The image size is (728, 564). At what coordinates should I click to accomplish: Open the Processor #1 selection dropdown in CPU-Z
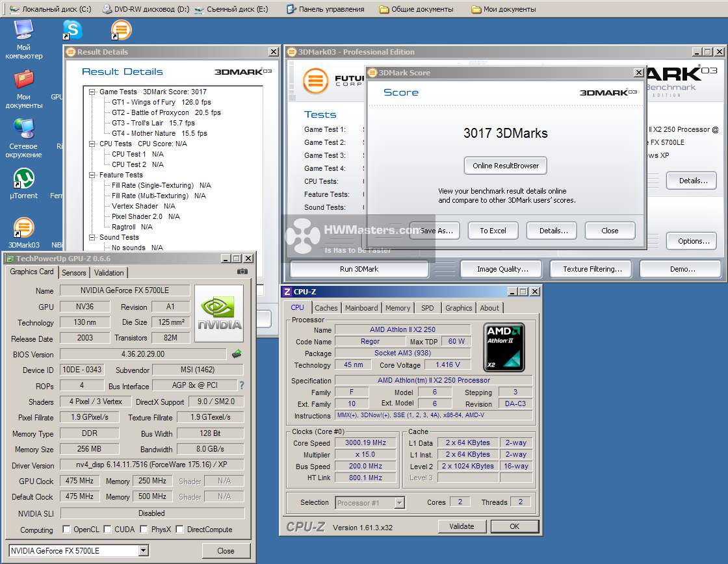pyautogui.click(x=399, y=503)
